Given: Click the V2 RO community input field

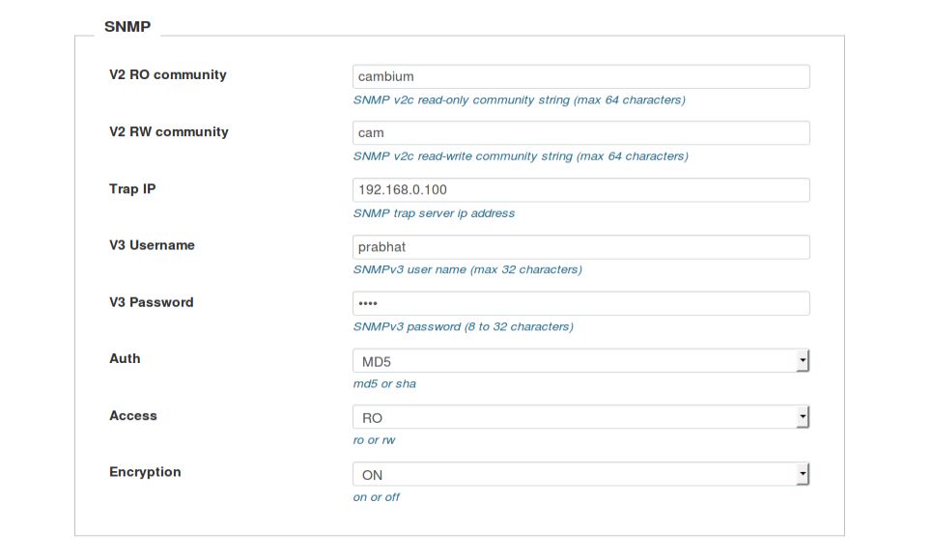Looking at the screenshot, I should [580, 76].
